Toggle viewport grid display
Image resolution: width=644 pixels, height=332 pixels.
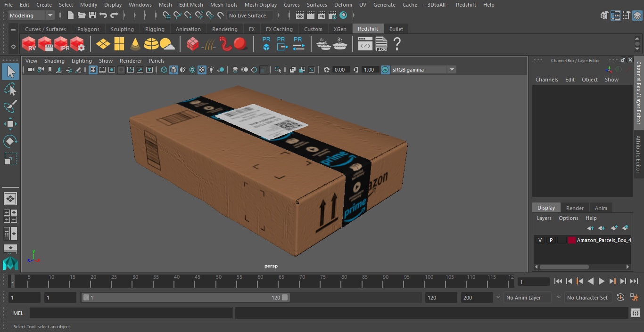pos(93,70)
